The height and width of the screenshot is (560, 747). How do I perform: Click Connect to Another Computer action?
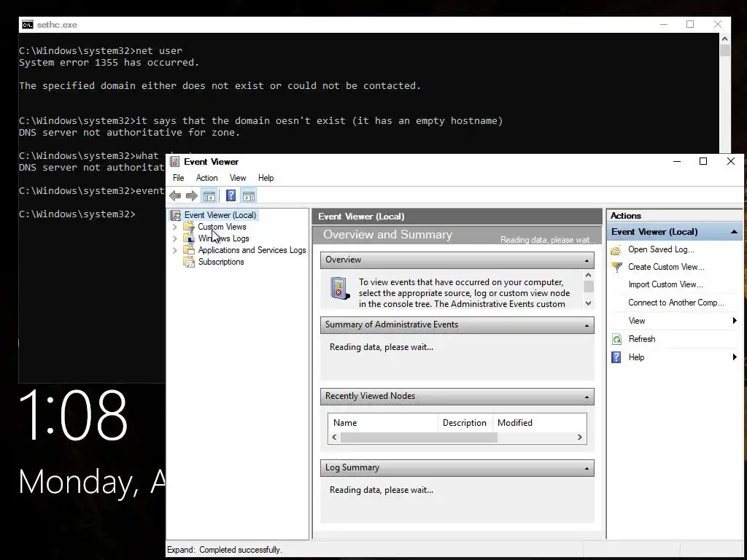[676, 303]
